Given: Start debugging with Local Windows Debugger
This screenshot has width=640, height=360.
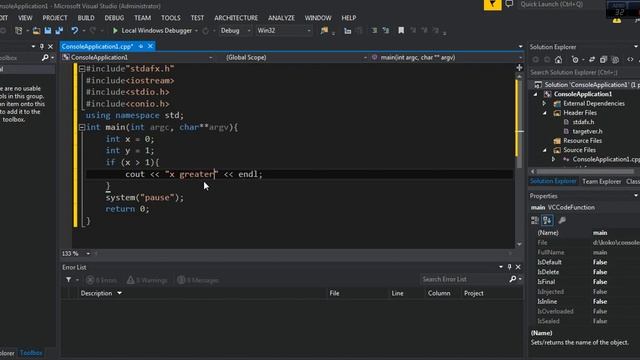Looking at the screenshot, I should [x=152, y=31].
